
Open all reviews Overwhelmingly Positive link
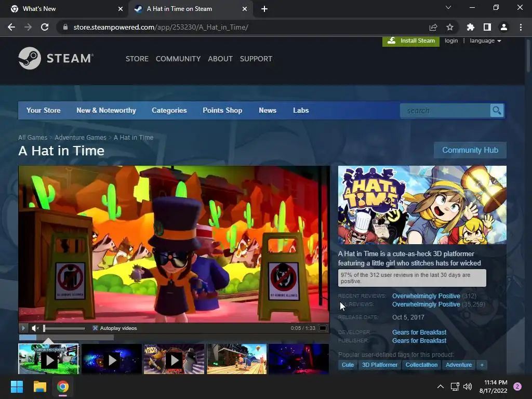click(426, 304)
